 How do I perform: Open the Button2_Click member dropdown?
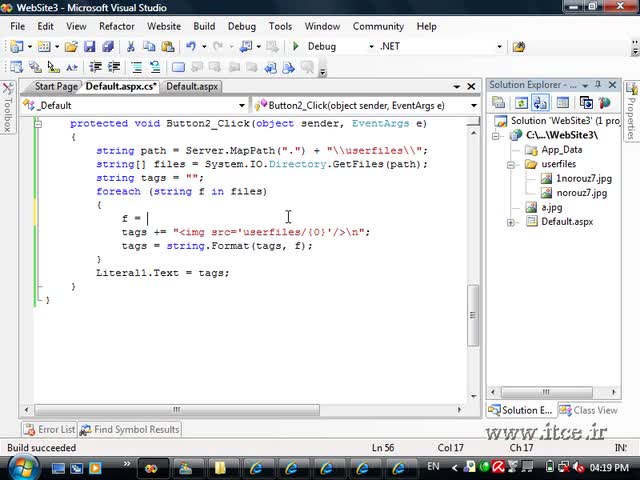pos(473,106)
